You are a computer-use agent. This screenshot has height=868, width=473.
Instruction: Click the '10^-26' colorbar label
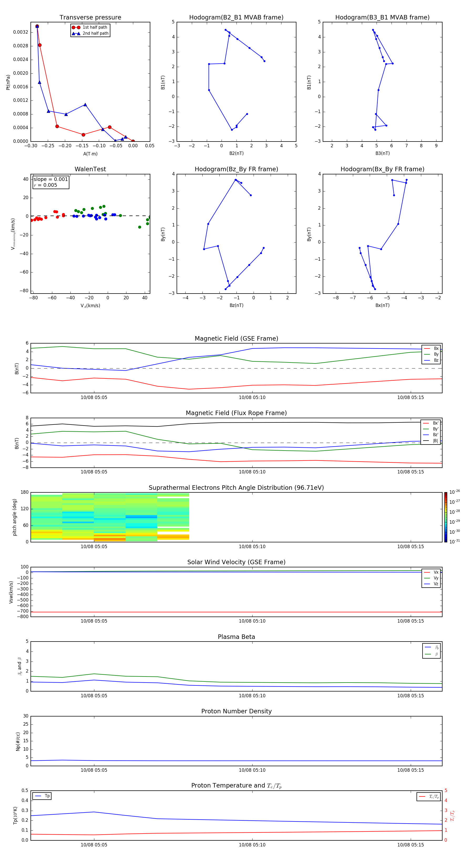click(x=455, y=492)
